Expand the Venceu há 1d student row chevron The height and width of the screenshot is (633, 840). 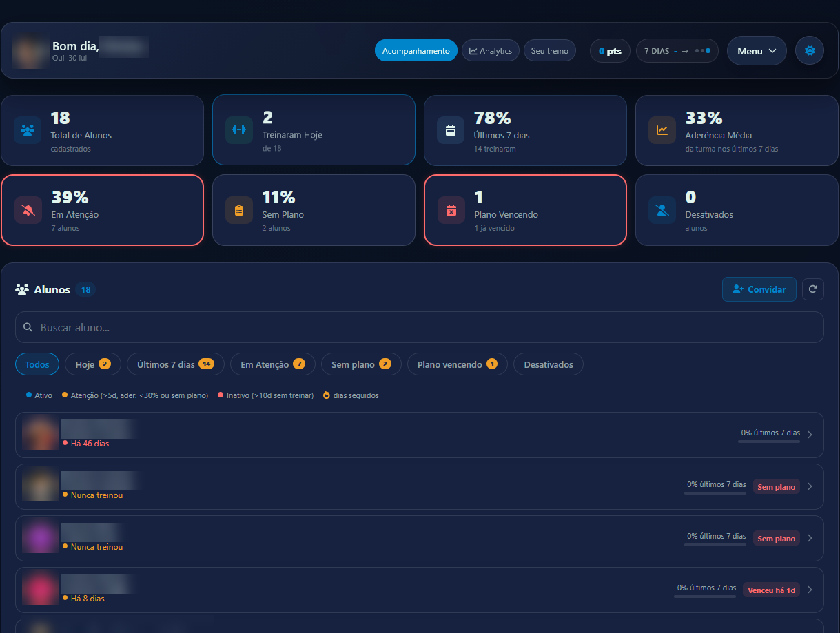tap(810, 590)
